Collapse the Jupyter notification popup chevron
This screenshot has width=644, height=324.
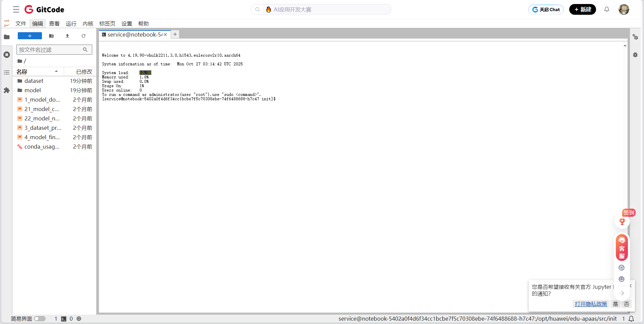coord(631,286)
